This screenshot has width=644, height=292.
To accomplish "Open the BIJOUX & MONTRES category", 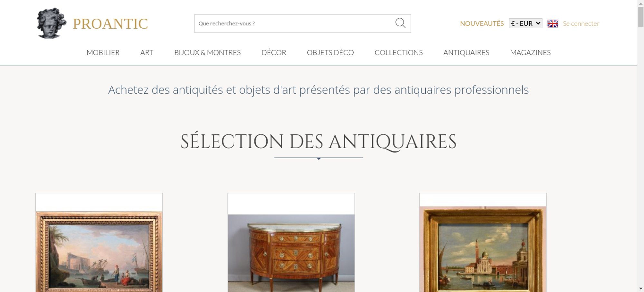I will point(207,52).
